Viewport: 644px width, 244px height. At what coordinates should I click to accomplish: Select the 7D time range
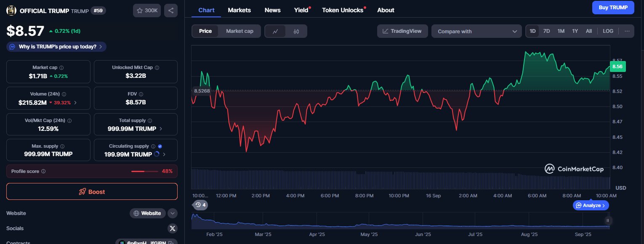(x=546, y=31)
